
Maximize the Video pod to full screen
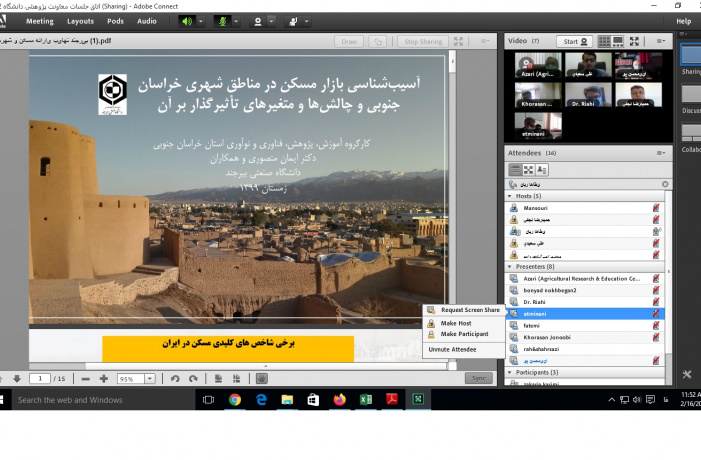634,42
